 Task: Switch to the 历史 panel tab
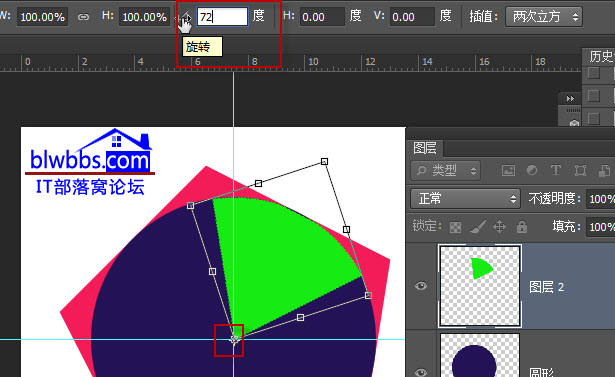tap(600, 56)
